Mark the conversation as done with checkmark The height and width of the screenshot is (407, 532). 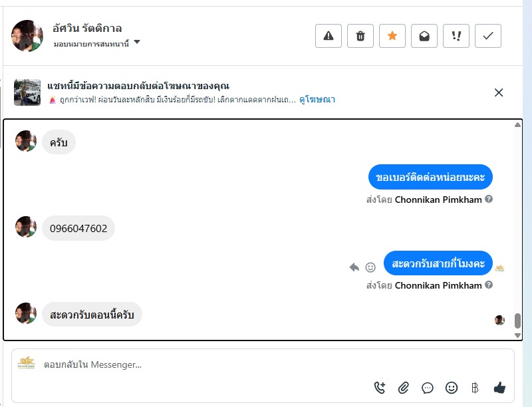(488, 36)
